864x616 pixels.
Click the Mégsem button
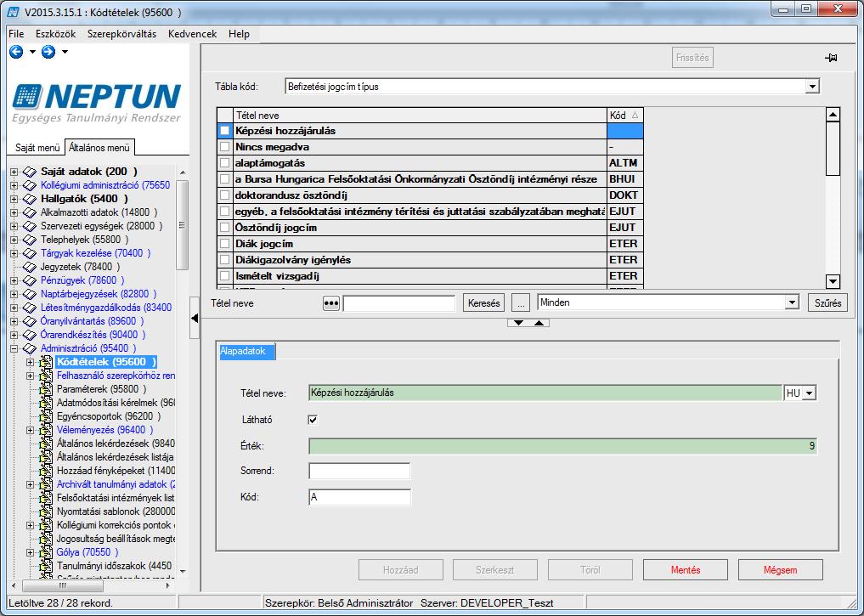[x=780, y=570]
